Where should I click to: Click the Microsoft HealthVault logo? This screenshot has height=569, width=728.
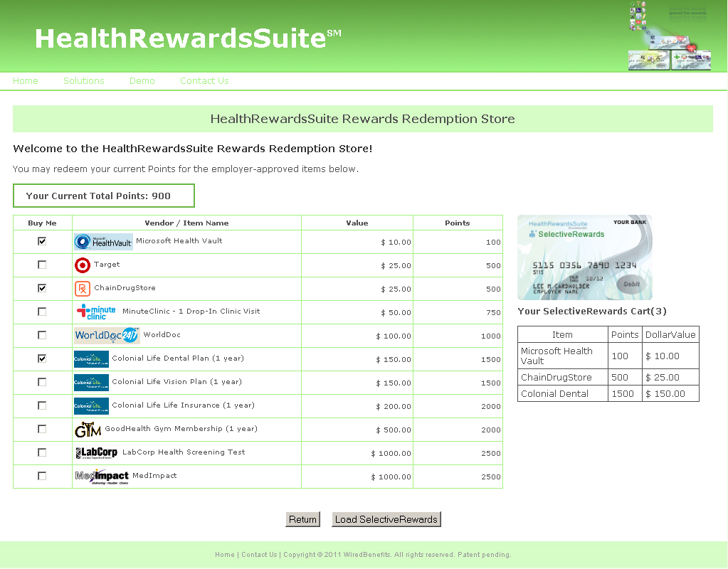point(103,242)
